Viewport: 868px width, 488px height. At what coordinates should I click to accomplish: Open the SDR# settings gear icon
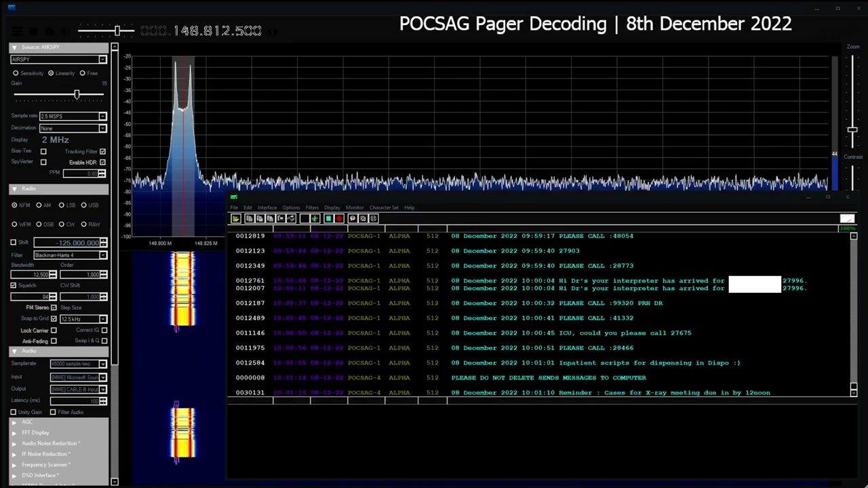pos(50,31)
